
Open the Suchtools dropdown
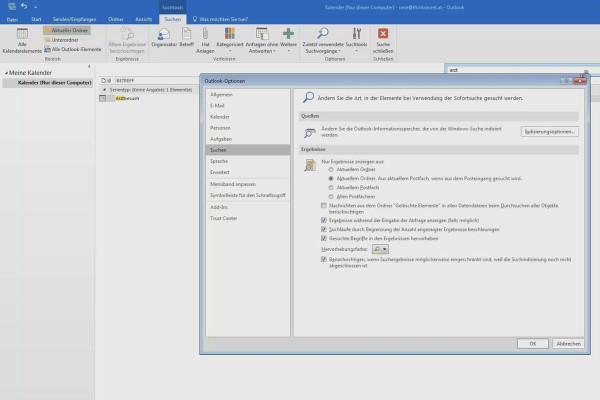[x=356, y=40]
